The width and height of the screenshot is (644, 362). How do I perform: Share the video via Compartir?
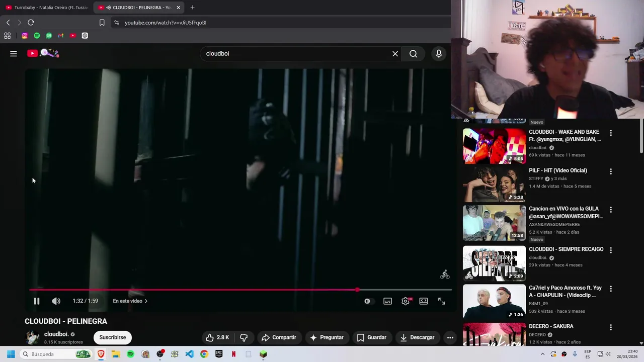coord(279,337)
